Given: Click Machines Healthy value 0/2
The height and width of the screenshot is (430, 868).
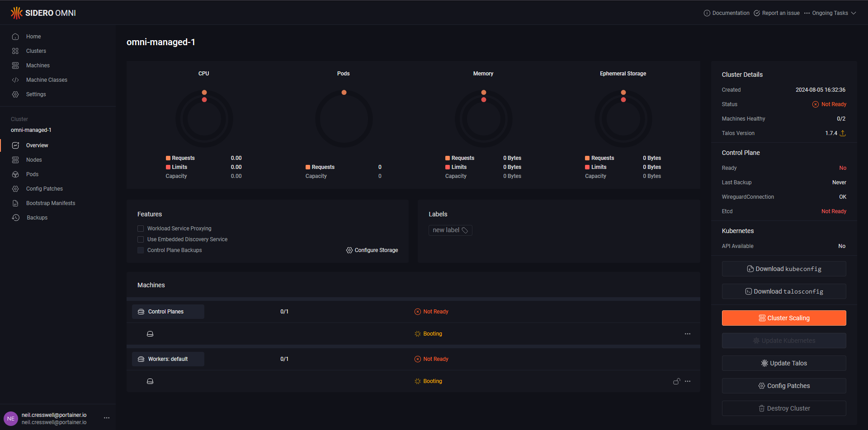Looking at the screenshot, I should 841,119.
